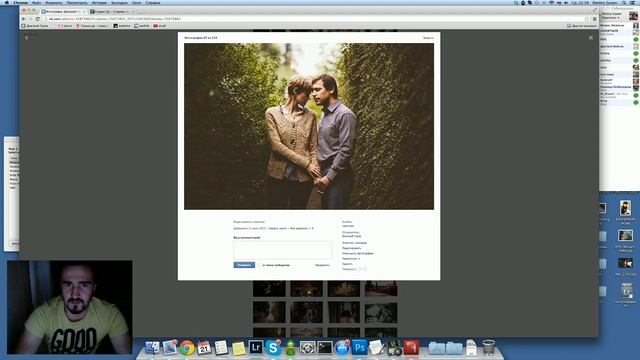Open Finder from the Dock
Screen dimensions: 640x360
click(x=152, y=347)
